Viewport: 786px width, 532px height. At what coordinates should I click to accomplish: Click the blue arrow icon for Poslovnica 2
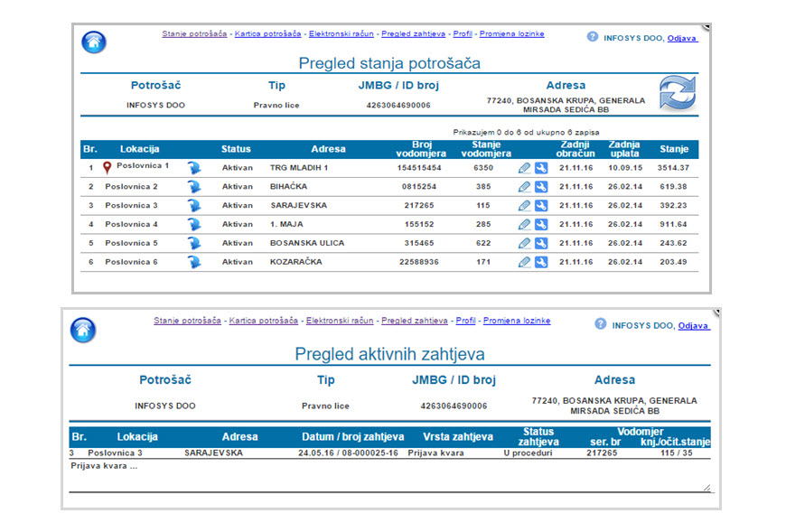194,187
